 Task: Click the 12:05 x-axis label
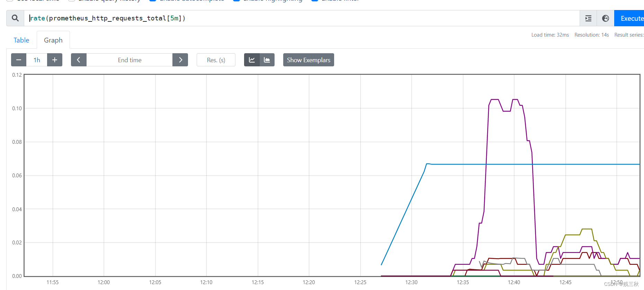coord(155,282)
